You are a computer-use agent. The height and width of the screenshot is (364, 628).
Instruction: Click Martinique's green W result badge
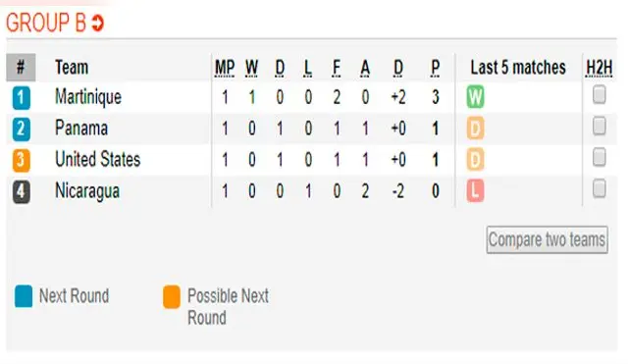coord(475,97)
